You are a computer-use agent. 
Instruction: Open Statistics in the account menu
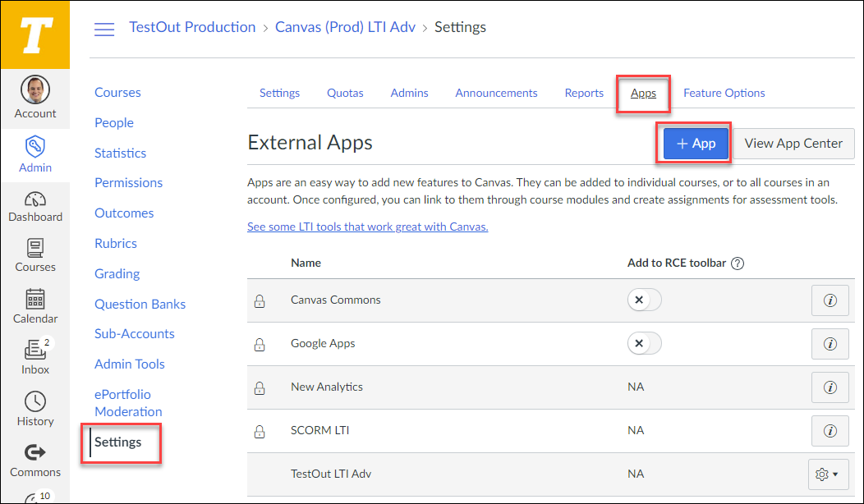coord(120,153)
